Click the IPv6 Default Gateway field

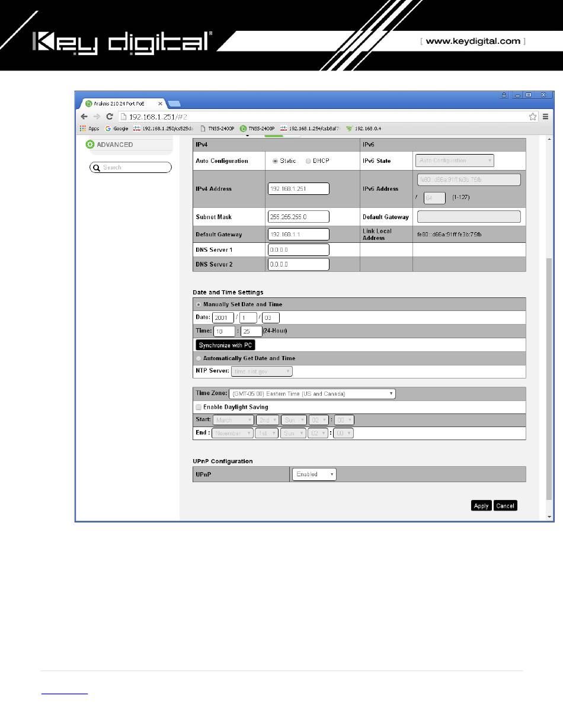[x=469, y=216]
